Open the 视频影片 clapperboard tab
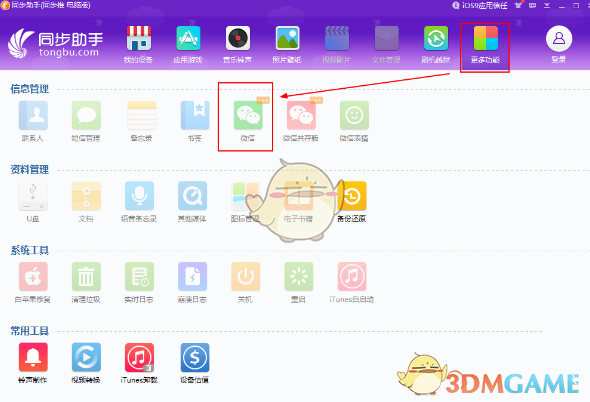 (337, 38)
